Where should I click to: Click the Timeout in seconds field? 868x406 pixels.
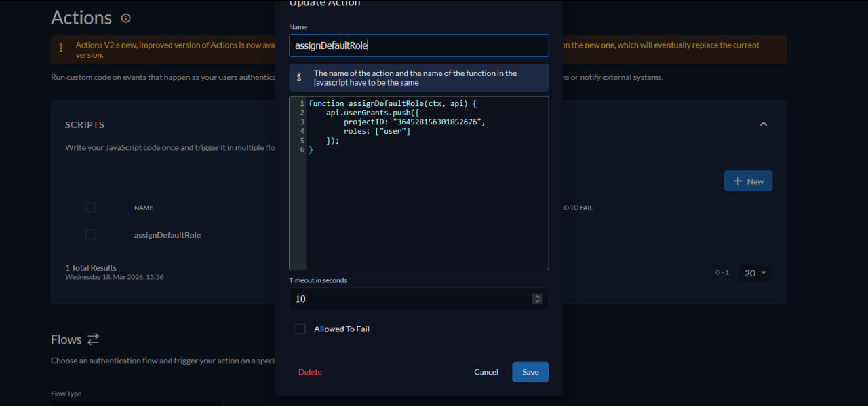(x=419, y=299)
